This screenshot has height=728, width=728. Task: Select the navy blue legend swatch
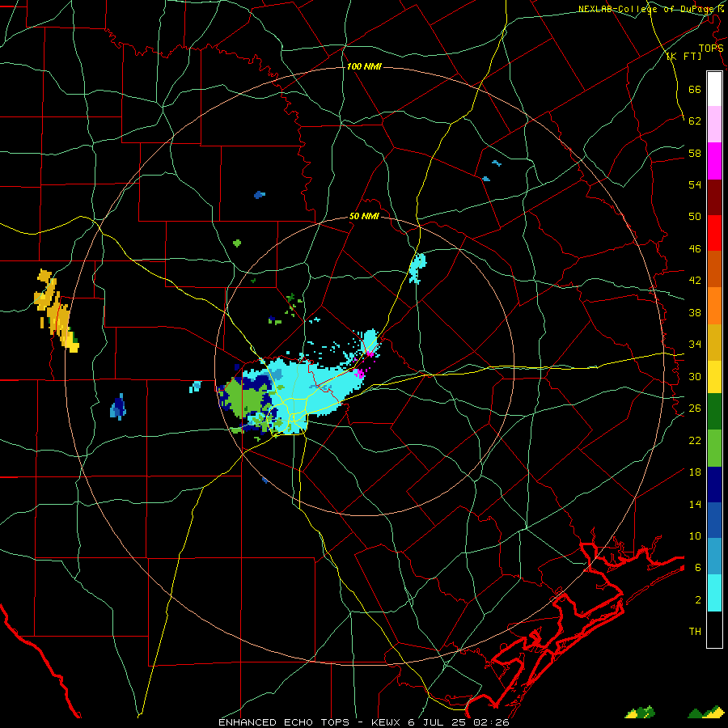click(714, 485)
